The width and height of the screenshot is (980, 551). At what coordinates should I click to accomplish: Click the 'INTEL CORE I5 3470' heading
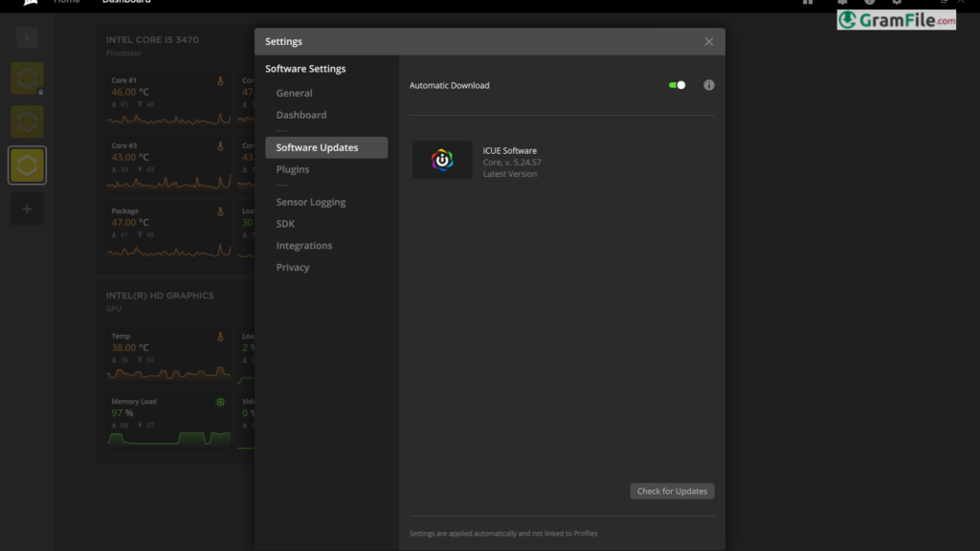click(x=152, y=39)
